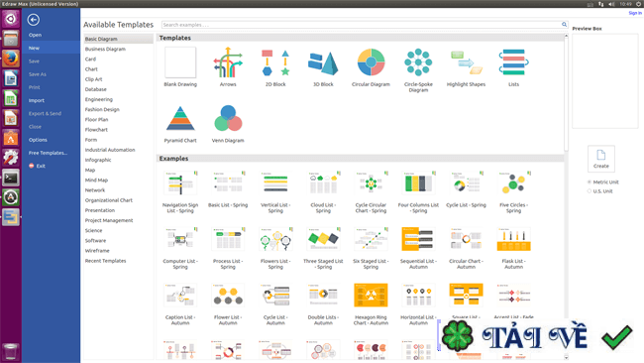This screenshot has width=644, height=363.
Task: Open Firefox from the Ubuntu launcher
Action: (x=11, y=59)
